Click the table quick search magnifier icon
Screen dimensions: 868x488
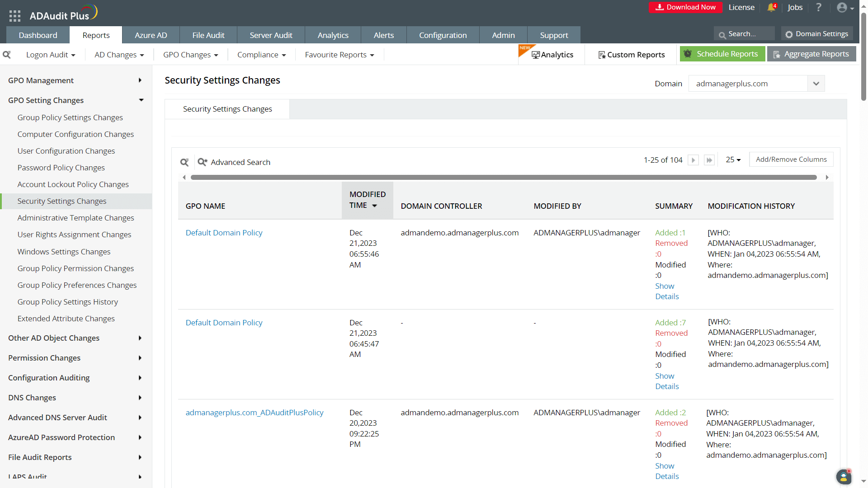coord(184,162)
